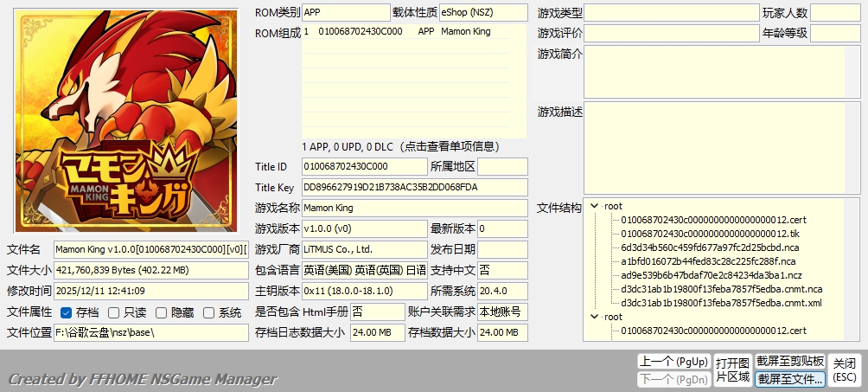Select .cert file under second root node
This screenshot has width=868, height=392.
pos(713,331)
